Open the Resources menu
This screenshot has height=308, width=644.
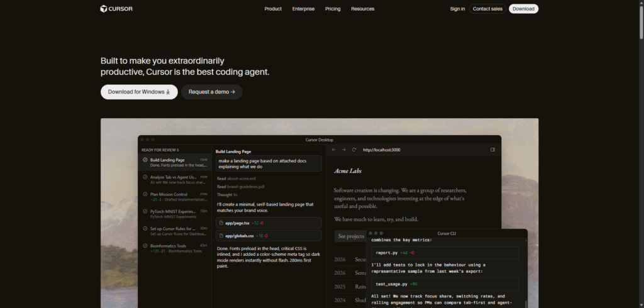[x=363, y=9]
